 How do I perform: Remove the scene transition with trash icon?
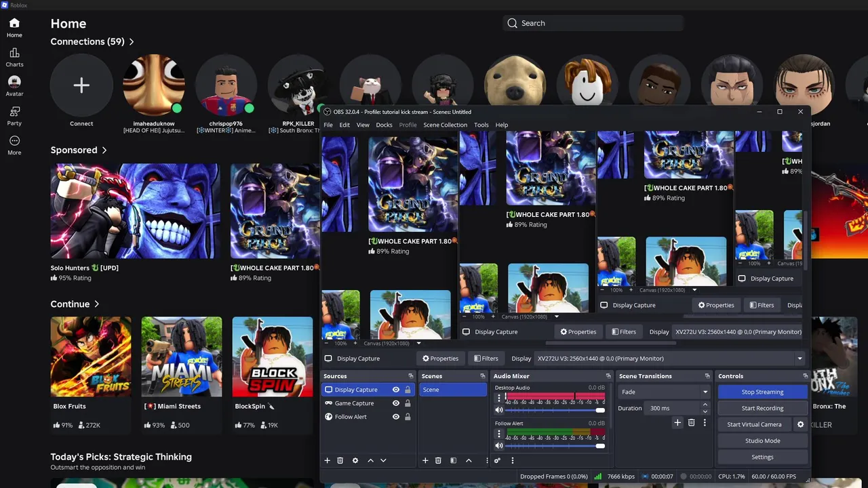(691, 422)
